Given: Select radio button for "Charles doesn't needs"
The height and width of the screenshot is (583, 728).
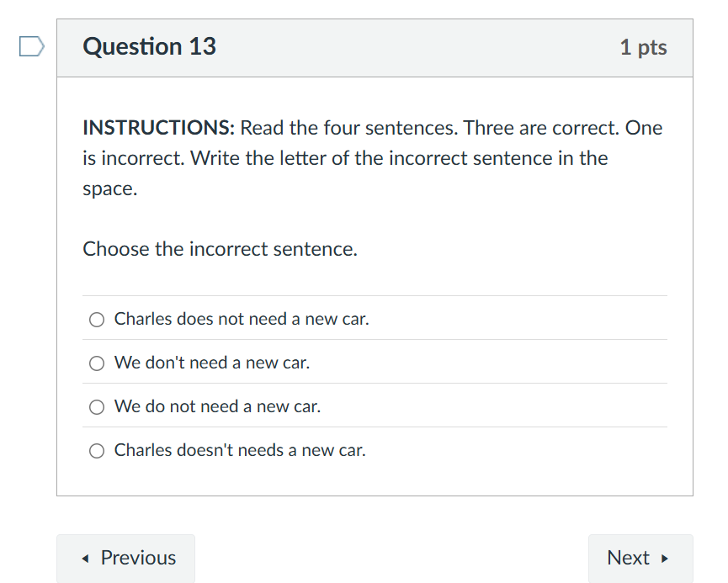Looking at the screenshot, I should 97,451.
